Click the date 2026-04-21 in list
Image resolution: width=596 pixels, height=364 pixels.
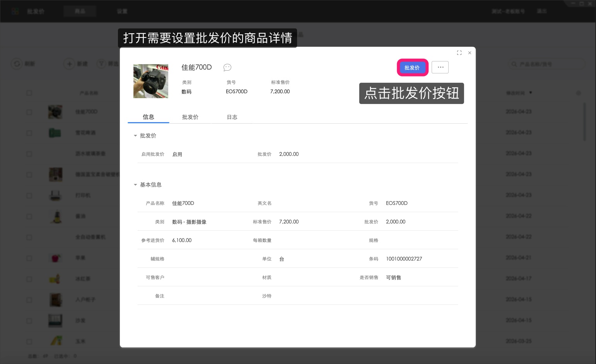pyautogui.click(x=519, y=258)
